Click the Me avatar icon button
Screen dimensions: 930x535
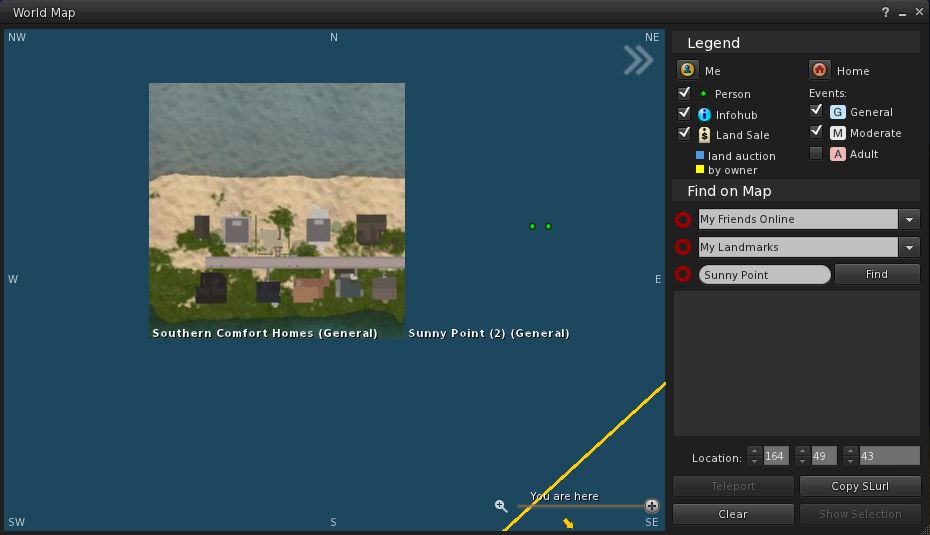click(687, 70)
